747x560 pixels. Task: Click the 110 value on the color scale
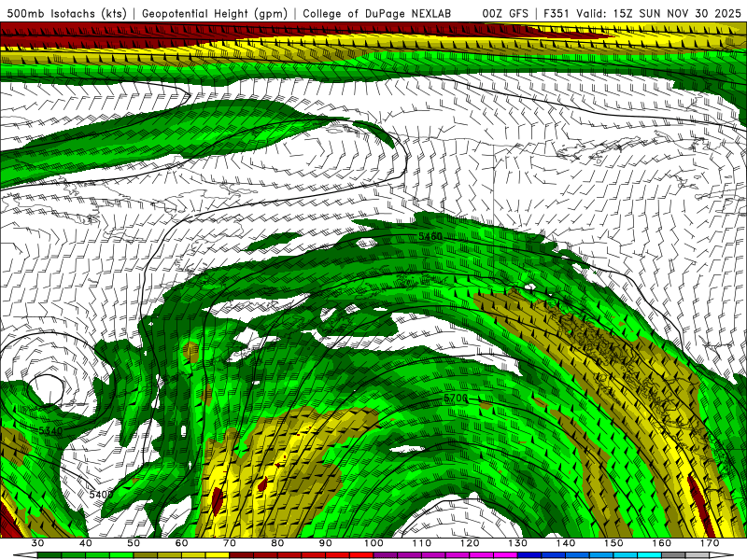(x=422, y=543)
